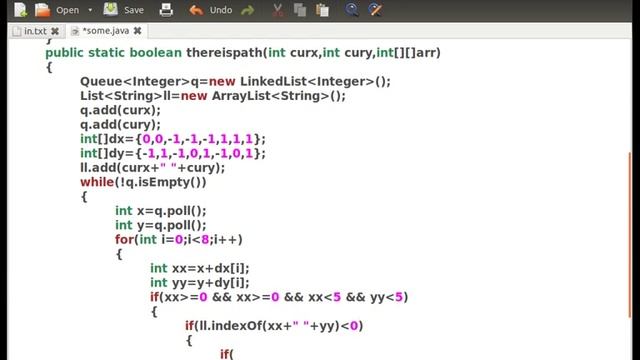640x360 pixels.
Task: Click the Open folder icon
Action: click(x=42, y=10)
